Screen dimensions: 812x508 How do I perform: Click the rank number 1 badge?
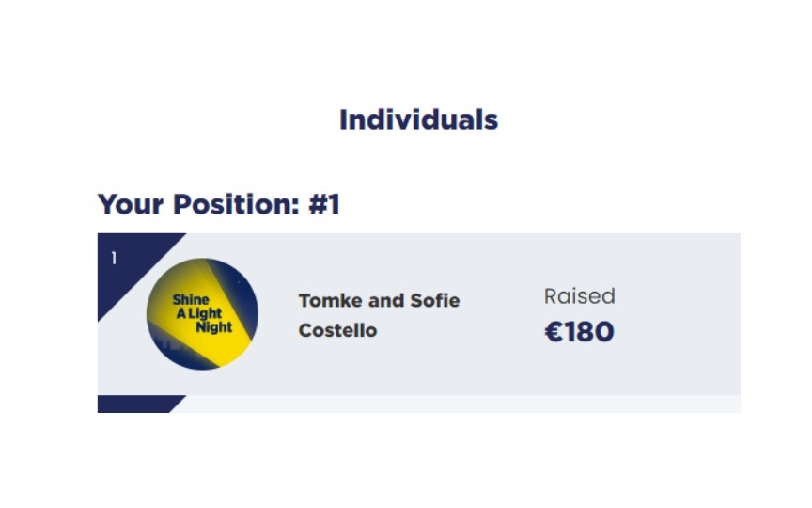[114, 258]
